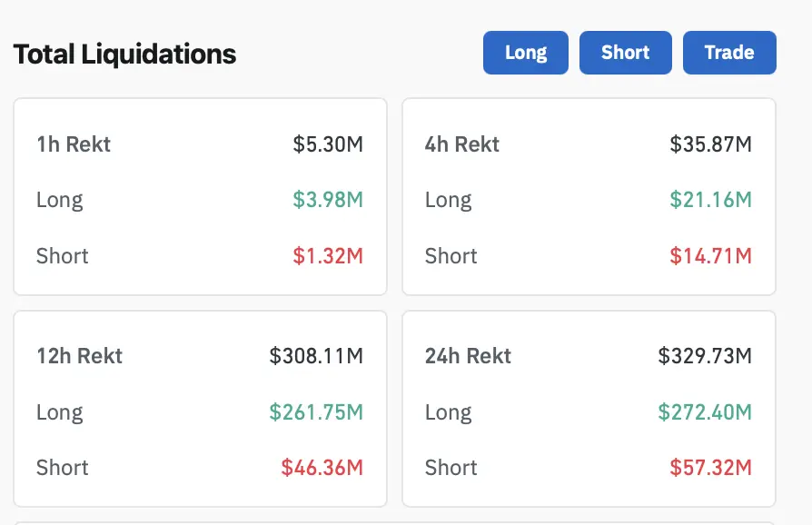Image resolution: width=812 pixels, height=525 pixels.
Task: Click the 12h Rekt total $308.11M
Action: 316,356
